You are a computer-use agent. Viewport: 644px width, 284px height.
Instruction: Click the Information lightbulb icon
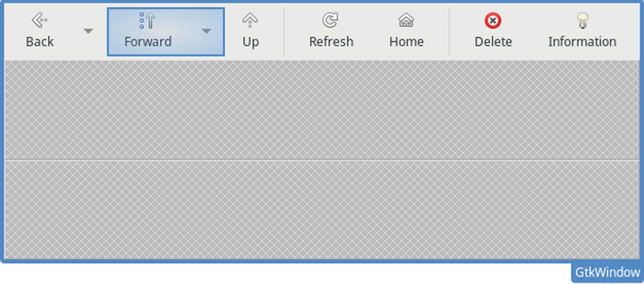click(x=582, y=21)
